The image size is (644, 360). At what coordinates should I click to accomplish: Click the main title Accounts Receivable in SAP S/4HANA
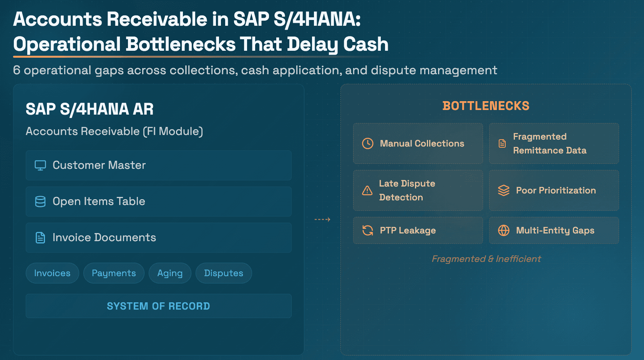(201, 32)
